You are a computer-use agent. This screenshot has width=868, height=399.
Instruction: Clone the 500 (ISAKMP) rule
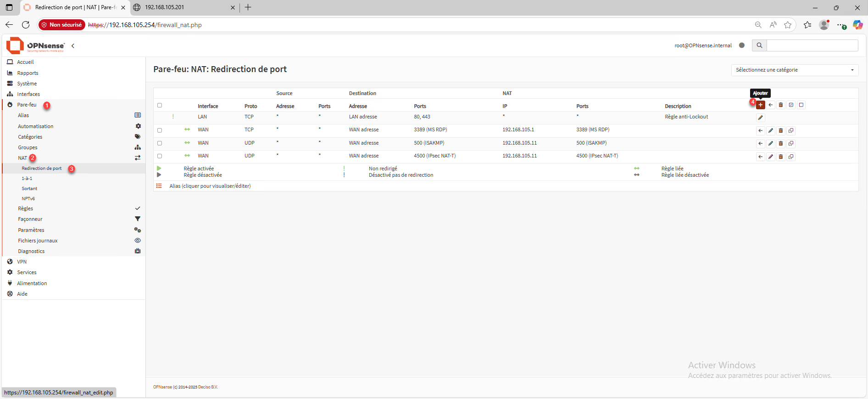[x=791, y=144]
